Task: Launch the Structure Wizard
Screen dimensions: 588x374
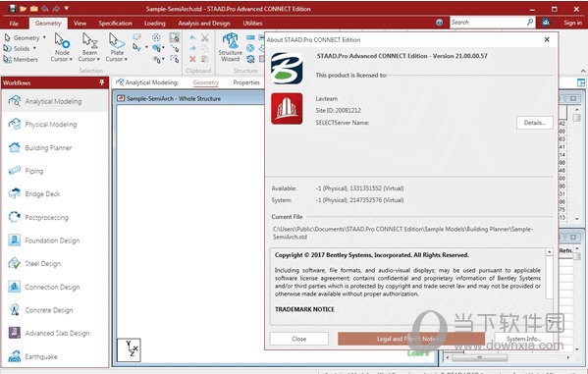Action: pyautogui.click(x=231, y=47)
